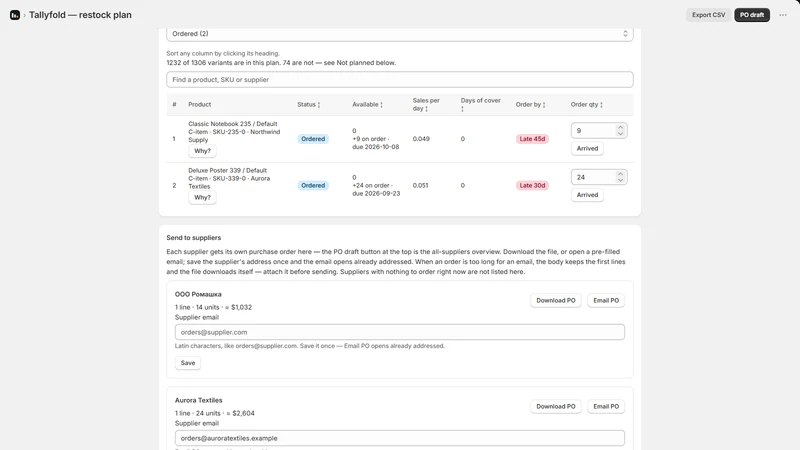This screenshot has height=450, width=800.
Task: Sort table by Sales per day
Action: click(426, 105)
